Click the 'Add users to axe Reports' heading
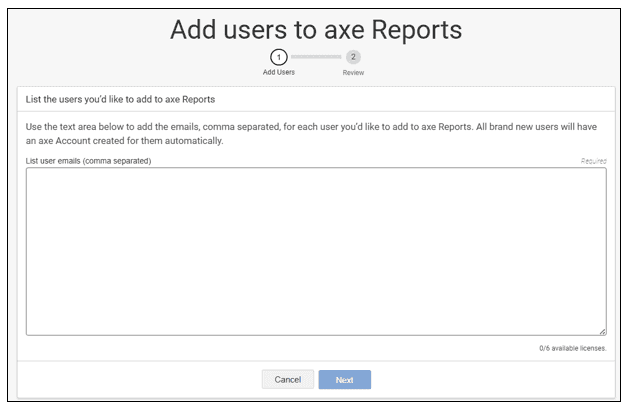 pos(316,30)
